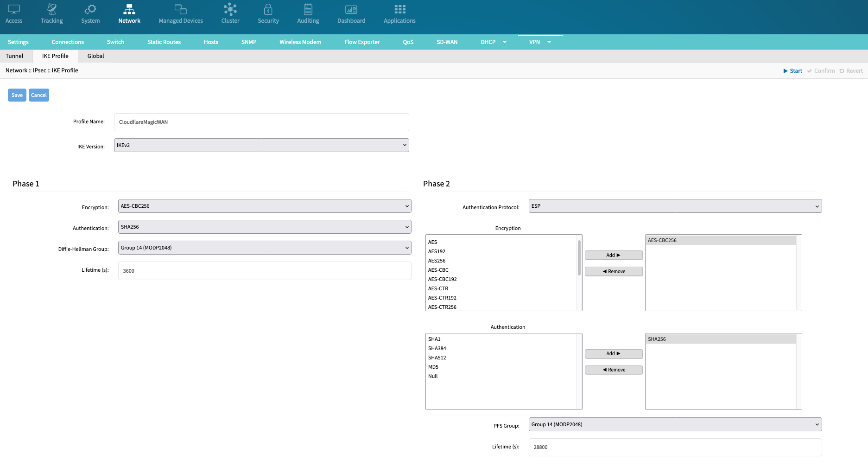This screenshot has width=868, height=467.
Task: Expand the DHCP submenu arrow
Action: [505, 42]
